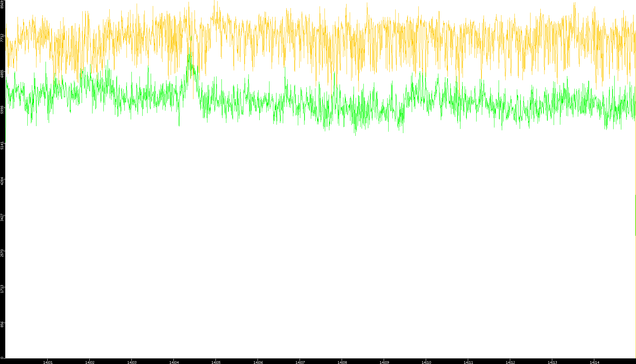Select the 7712 value on vertical axis
This screenshot has width=636, height=364.
[x=2, y=38]
